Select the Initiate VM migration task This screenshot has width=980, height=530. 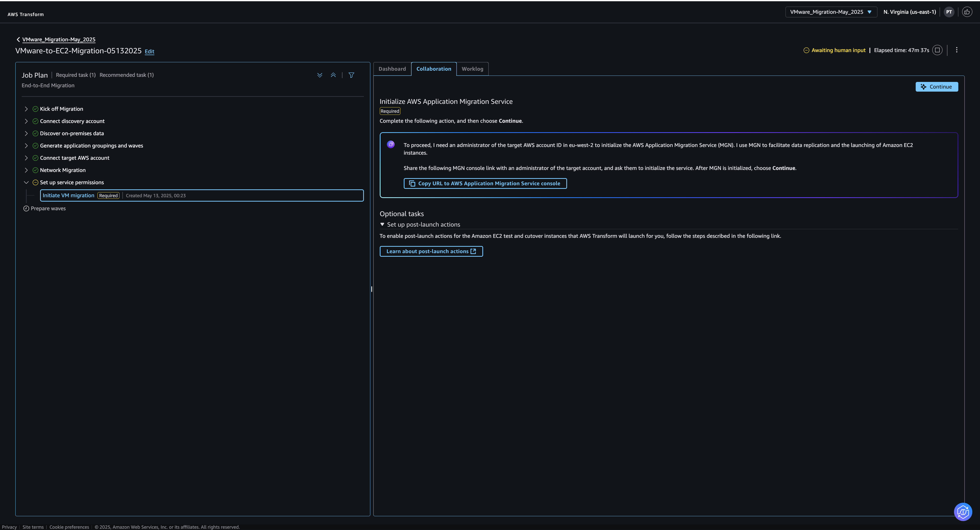(68, 195)
